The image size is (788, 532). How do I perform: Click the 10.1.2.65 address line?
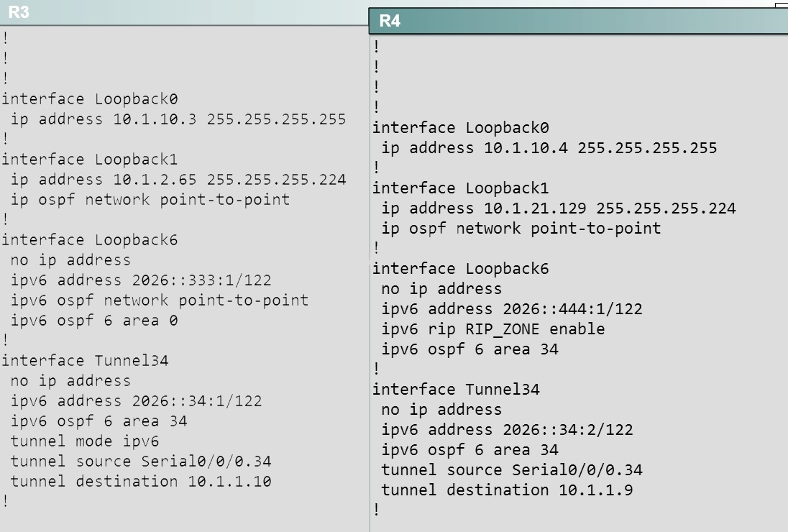click(x=178, y=179)
